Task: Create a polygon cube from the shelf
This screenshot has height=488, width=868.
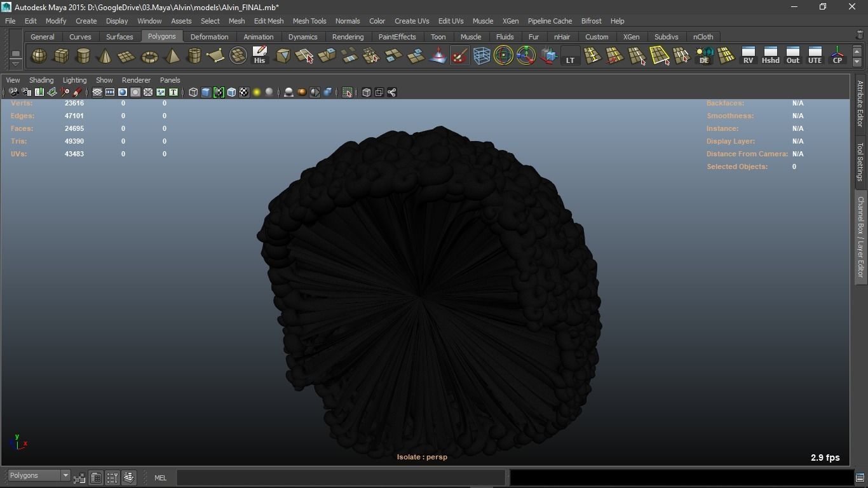Action: click(x=61, y=56)
